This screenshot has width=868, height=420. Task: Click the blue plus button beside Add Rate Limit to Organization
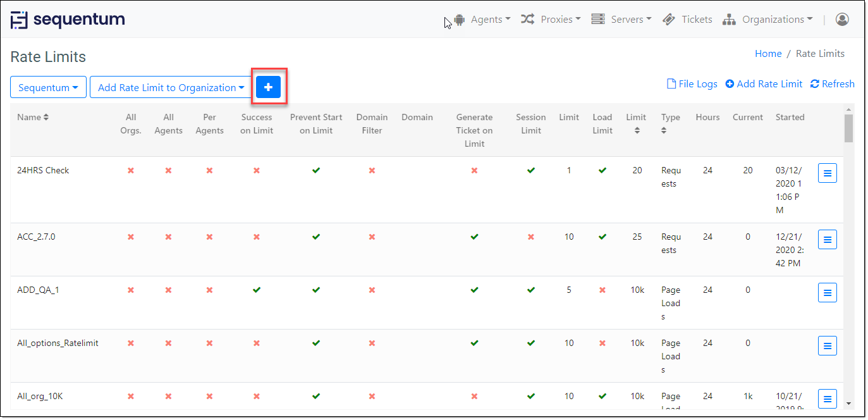tap(268, 87)
